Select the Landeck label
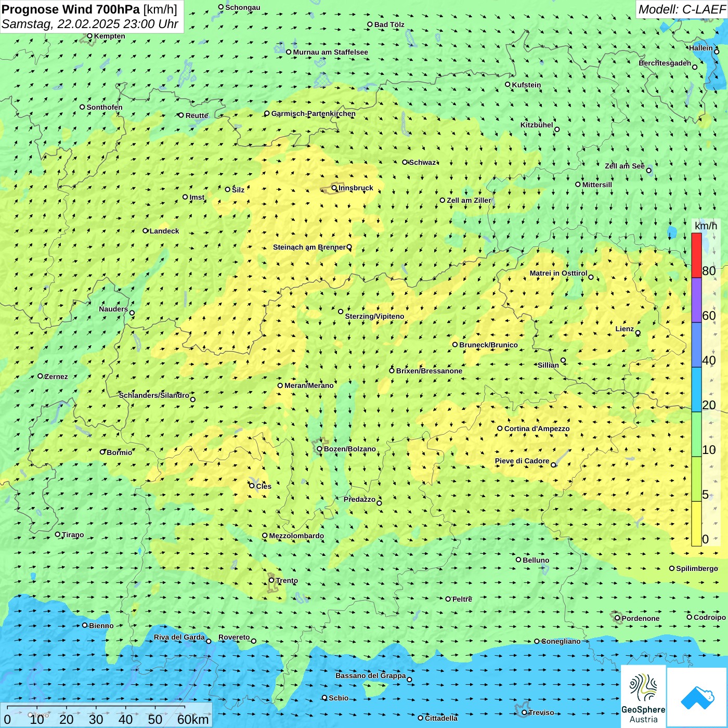The image size is (728, 728). 164,231
